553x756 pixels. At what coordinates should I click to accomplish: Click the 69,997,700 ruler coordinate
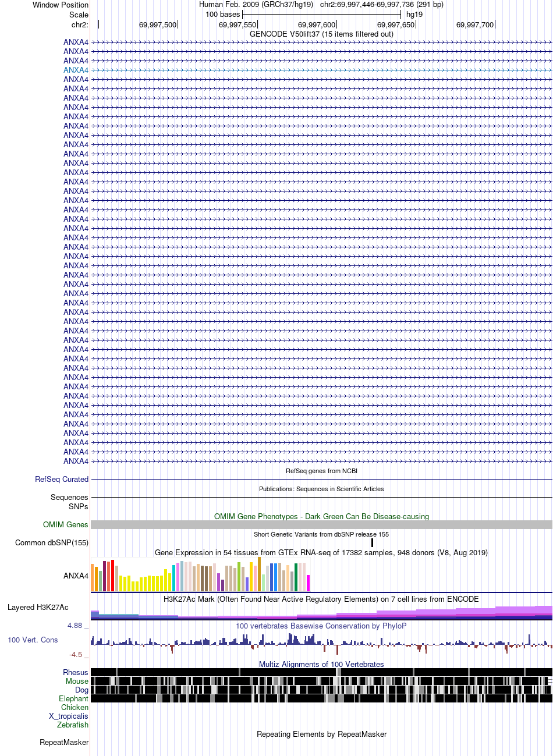tap(475, 25)
